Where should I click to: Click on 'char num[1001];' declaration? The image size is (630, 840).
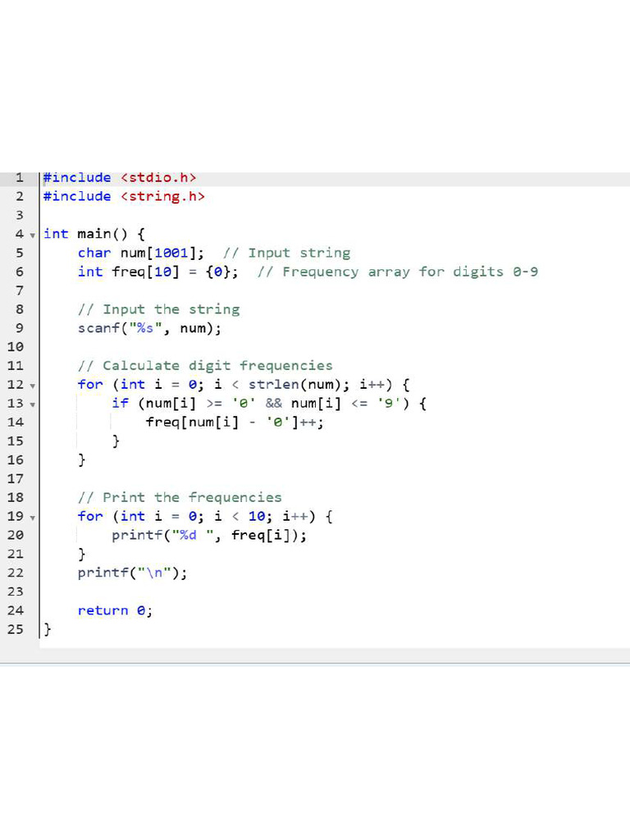point(141,253)
